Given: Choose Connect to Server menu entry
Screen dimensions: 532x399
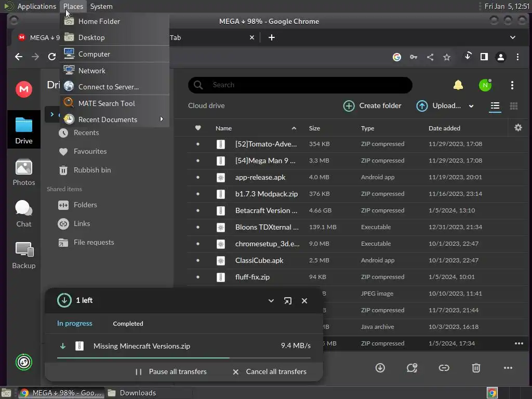Looking at the screenshot, I should pos(115,87).
